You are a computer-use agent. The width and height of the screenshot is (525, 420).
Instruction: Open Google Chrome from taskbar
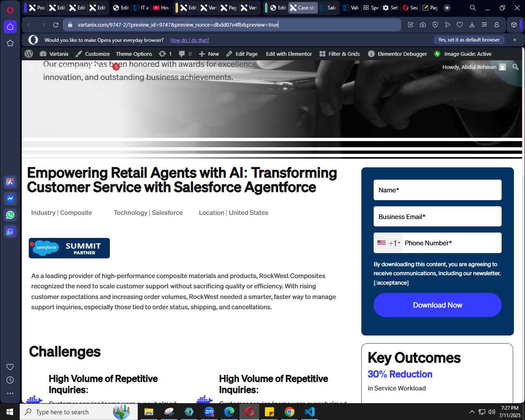coord(290,412)
